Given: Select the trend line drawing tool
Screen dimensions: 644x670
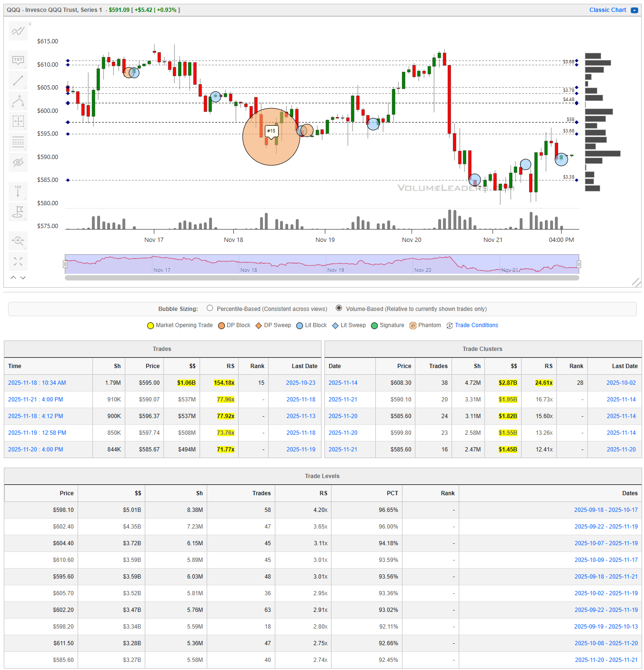Looking at the screenshot, I should click(x=18, y=80).
